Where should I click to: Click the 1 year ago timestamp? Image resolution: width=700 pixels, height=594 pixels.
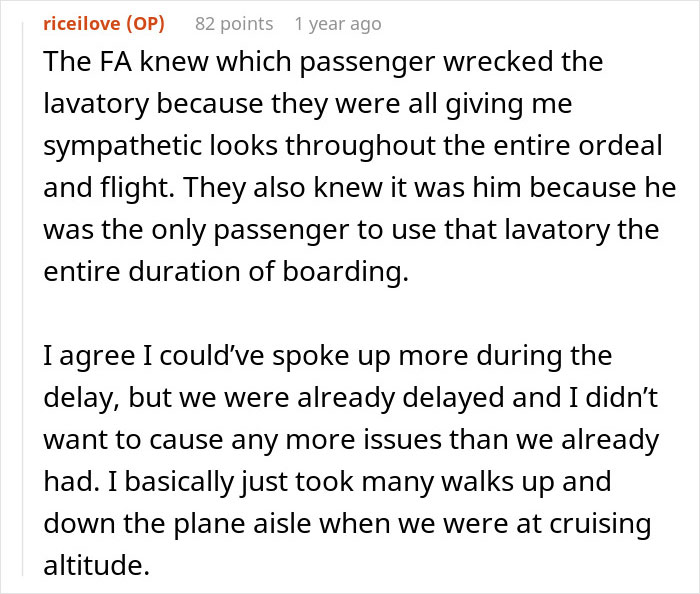tap(337, 23)
